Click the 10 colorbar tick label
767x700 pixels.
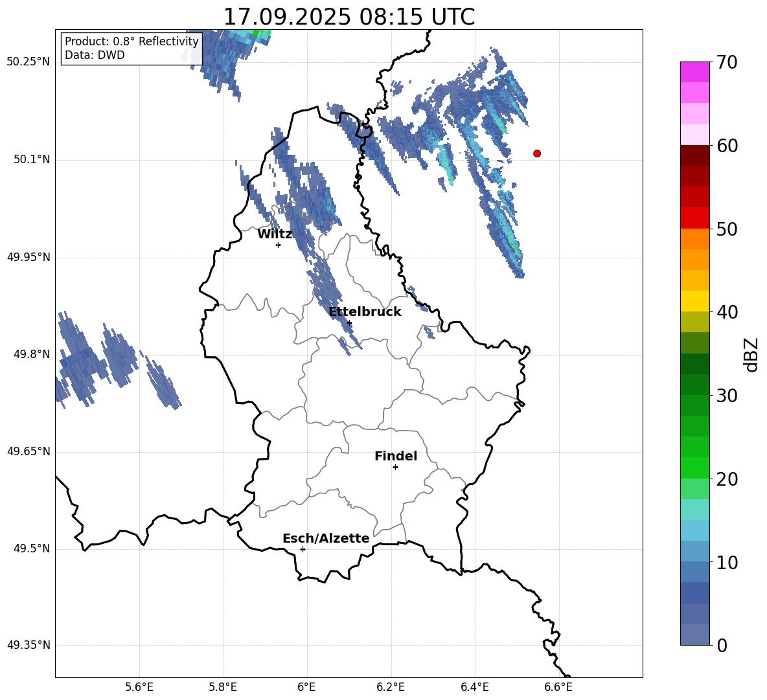727,562
